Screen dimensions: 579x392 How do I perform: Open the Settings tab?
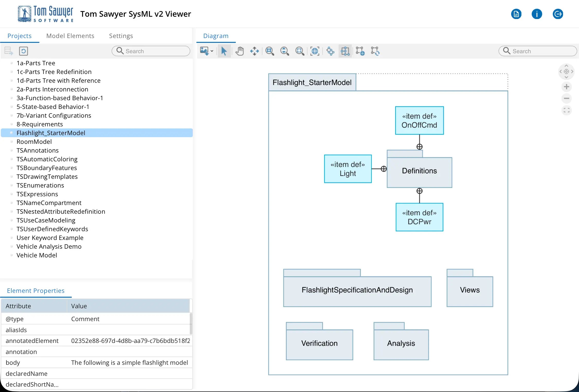click(121, 36)
